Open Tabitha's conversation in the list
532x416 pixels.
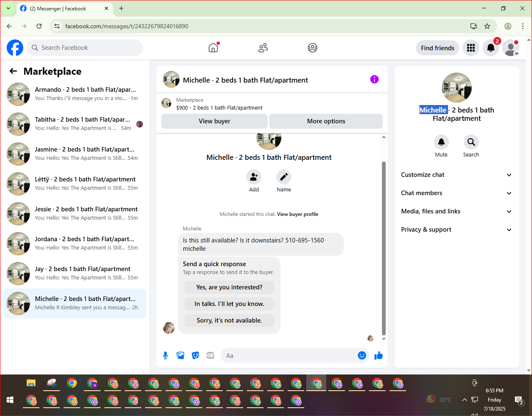click(x=75, y=124)
